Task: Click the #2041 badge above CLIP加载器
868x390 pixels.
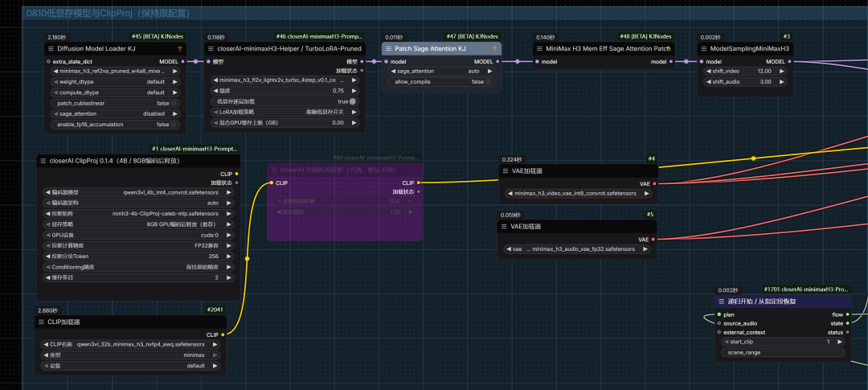Action: [215, 310]
